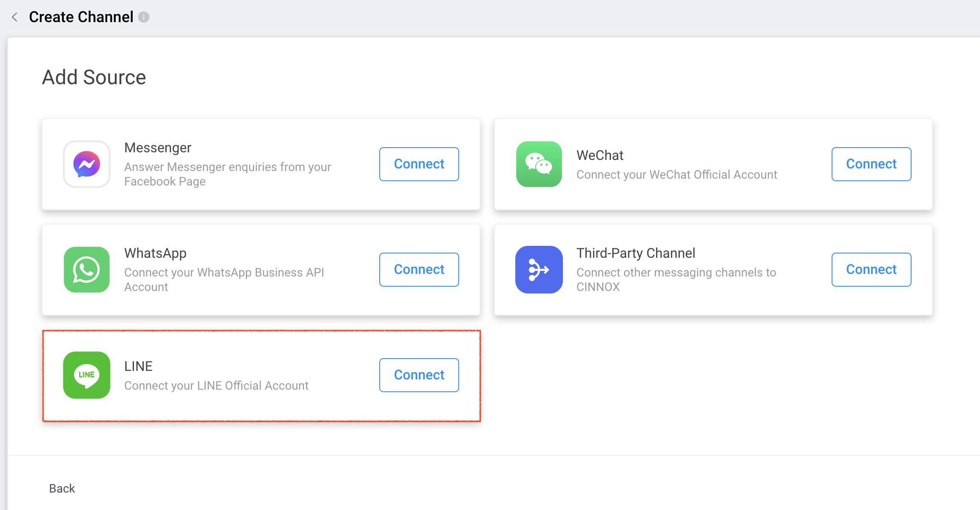Click the Messenger app icon

click(87, 164)
